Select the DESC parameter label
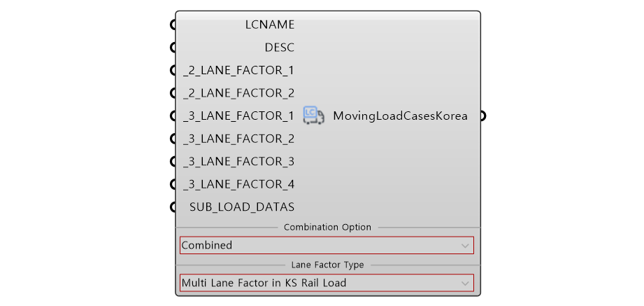The width and height of the screenshot is (644, 306). (x=280, y=48)
